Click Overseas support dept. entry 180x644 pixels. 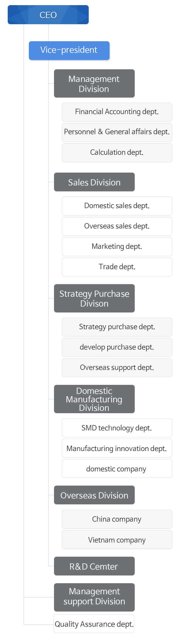[x=117, y=368]
